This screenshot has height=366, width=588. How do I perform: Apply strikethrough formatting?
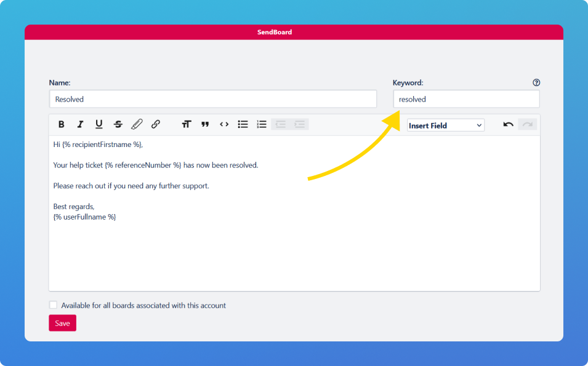pyautogui.click(x=118, y=124)
